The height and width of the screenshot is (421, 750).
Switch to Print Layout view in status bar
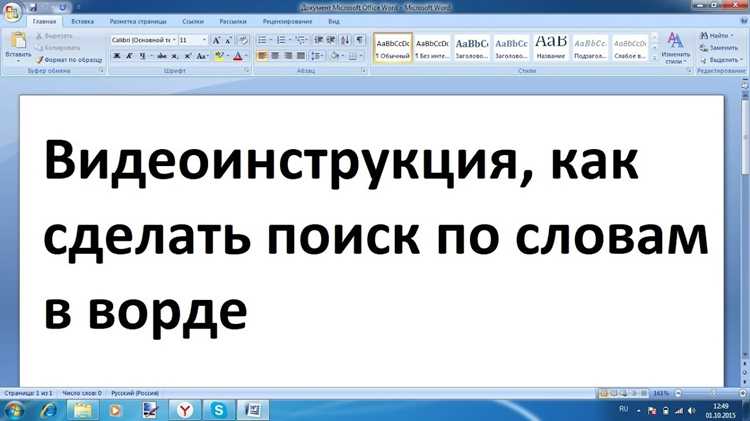604,393
